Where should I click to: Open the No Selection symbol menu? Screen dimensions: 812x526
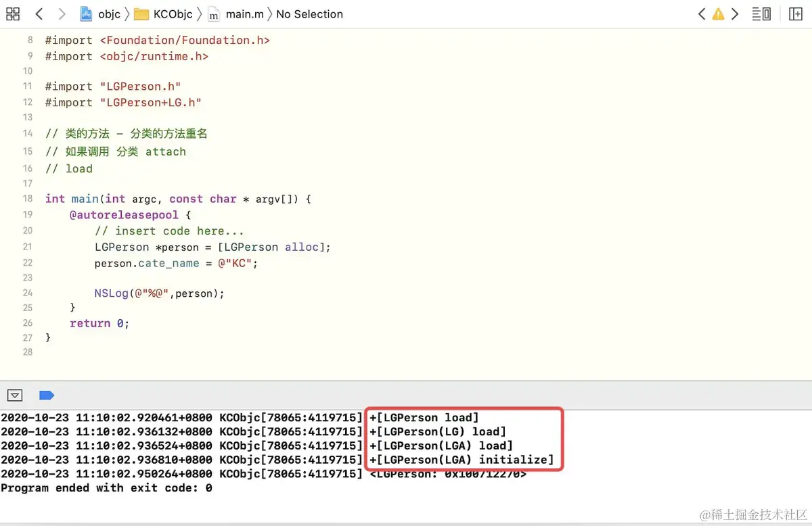coord(309,14)
